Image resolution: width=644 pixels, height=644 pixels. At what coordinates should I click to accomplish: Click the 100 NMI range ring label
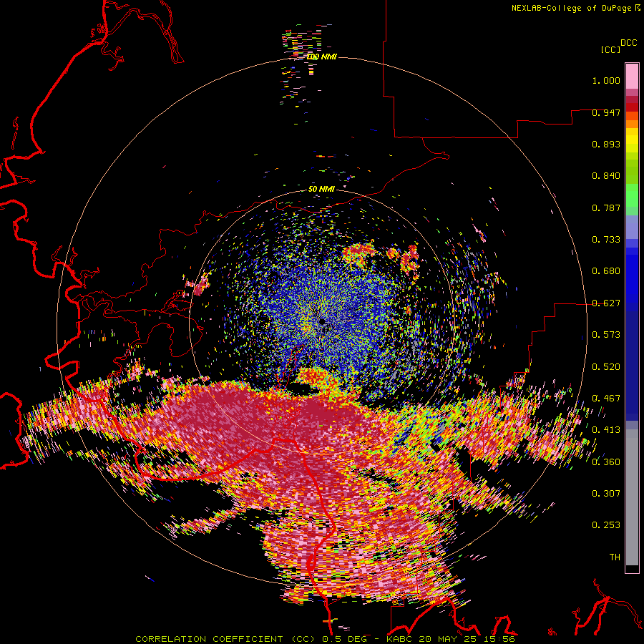(322, 57)
